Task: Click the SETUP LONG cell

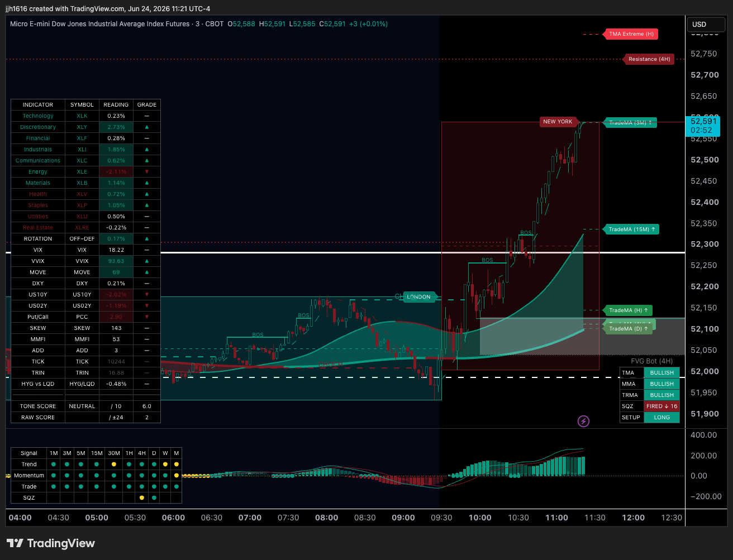Action: (661, 417)
